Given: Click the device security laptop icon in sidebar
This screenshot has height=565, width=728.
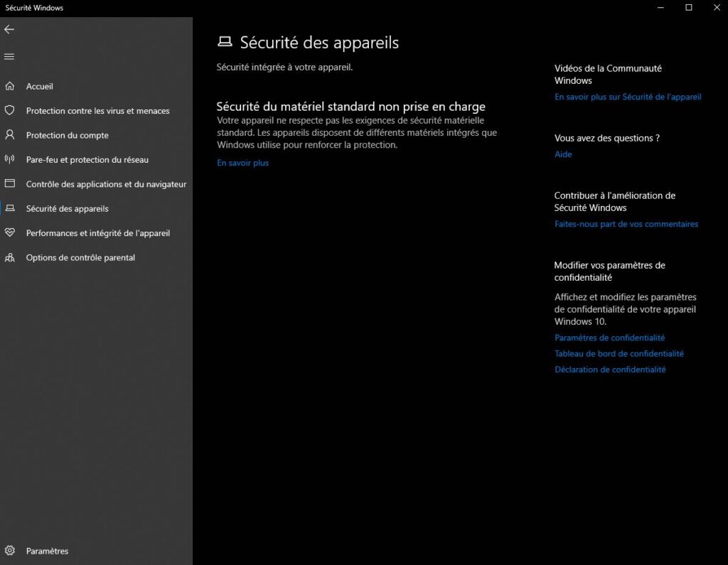Looking at the screenshot, I should point(10,208).
